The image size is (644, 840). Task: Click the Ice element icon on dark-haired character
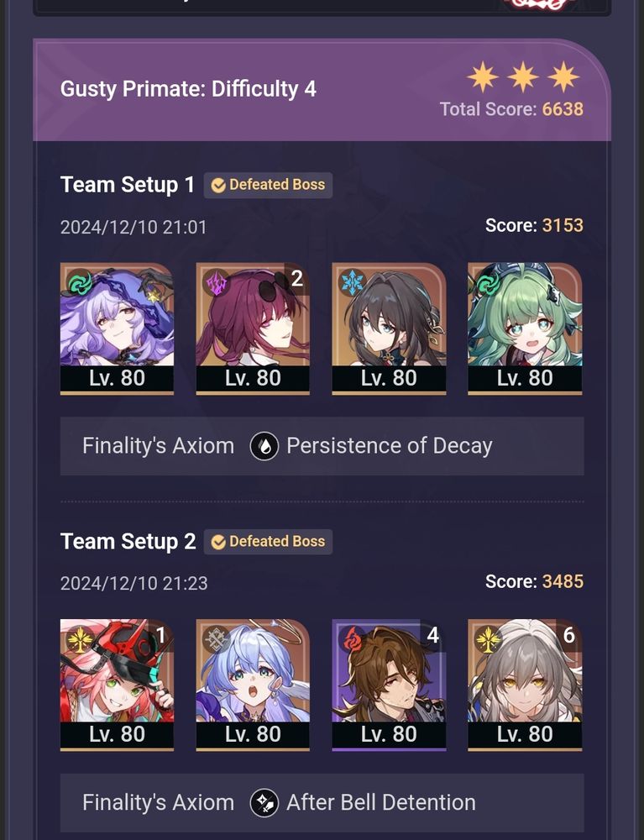(x=353, y=282)
